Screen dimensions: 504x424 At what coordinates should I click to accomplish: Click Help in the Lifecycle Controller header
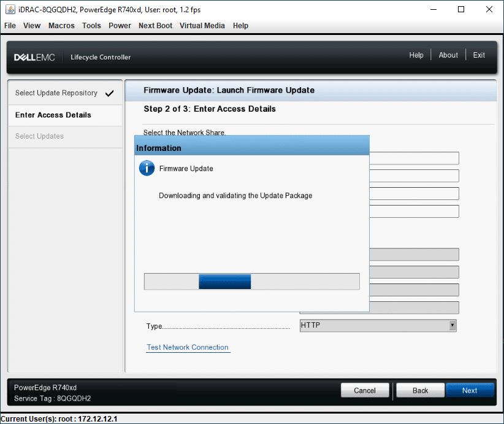(x=416, y=55)
